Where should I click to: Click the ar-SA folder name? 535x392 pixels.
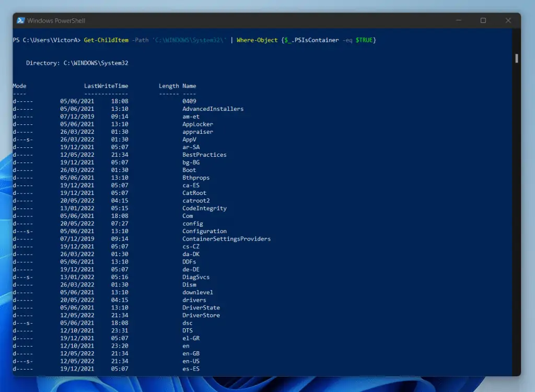191,147
